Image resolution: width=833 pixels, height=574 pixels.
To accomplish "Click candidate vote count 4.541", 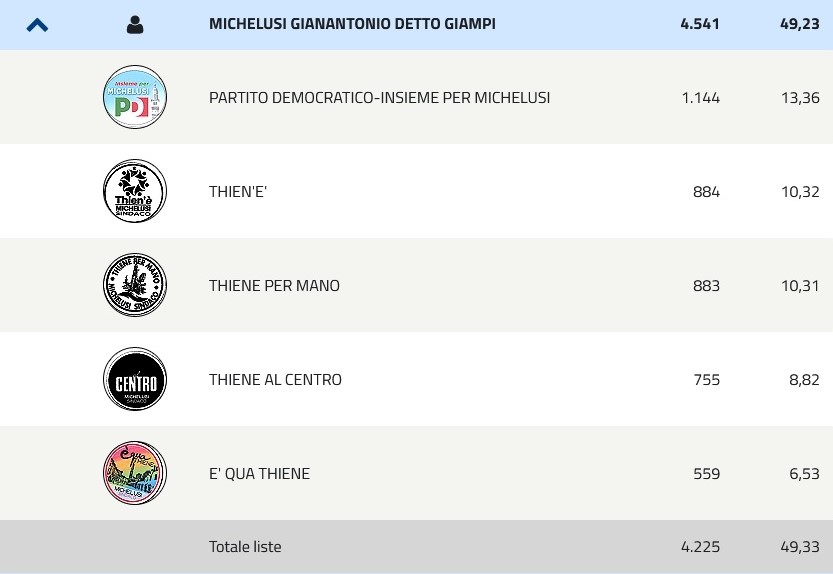I will coord(700,24).
